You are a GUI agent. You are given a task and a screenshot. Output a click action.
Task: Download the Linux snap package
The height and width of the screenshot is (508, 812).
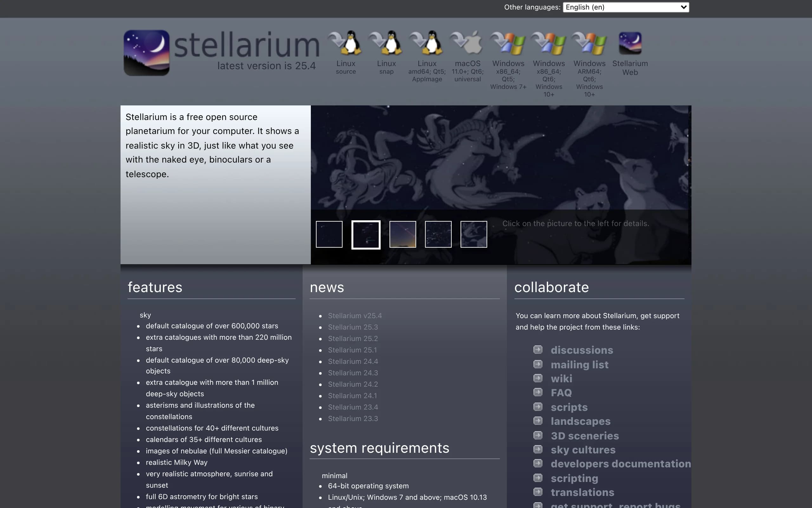pyautogui.click(x=386, y=53)
